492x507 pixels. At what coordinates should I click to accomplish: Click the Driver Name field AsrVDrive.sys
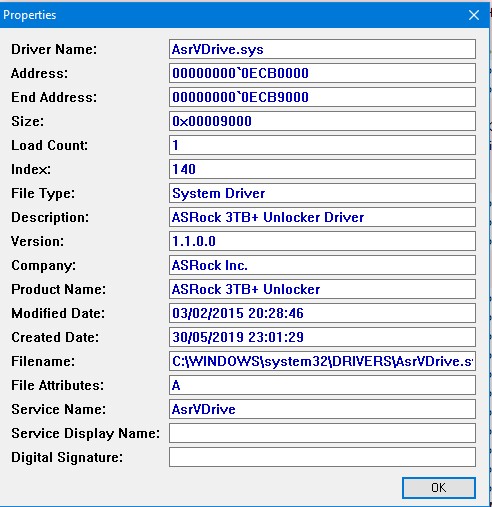[322, 49]
